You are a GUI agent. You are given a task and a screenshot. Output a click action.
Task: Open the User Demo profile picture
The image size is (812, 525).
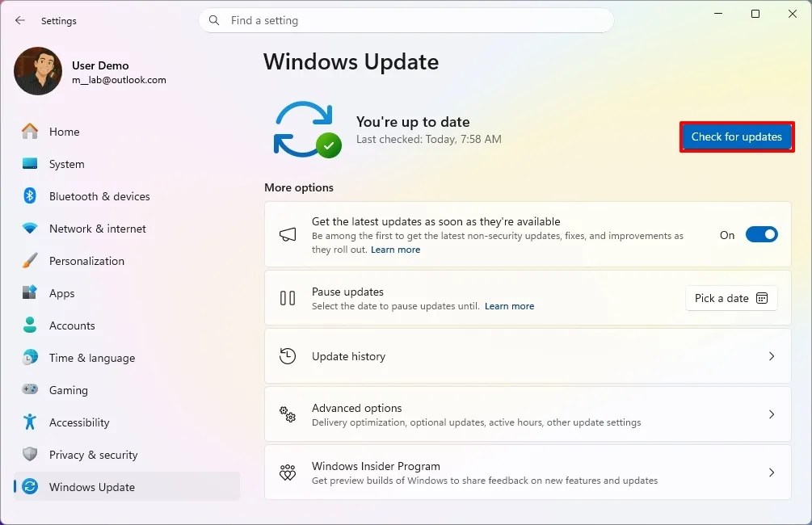(x=38, y=71)
